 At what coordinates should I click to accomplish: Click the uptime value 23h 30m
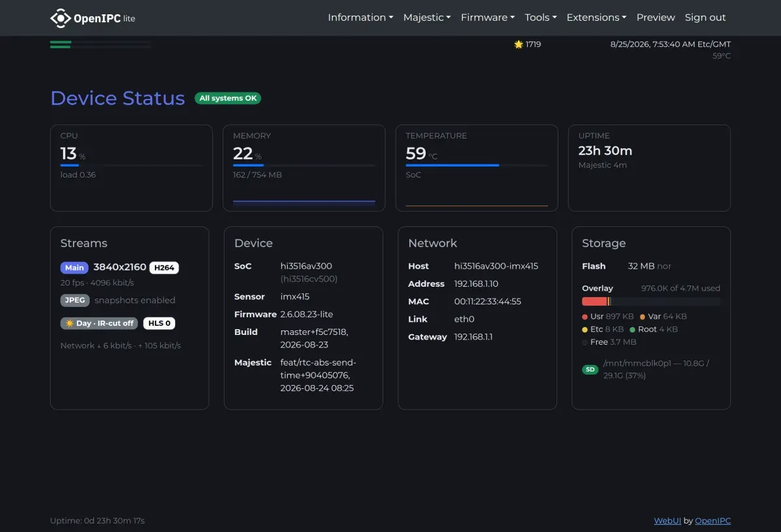pyautogui.click(x=605, y=150)
